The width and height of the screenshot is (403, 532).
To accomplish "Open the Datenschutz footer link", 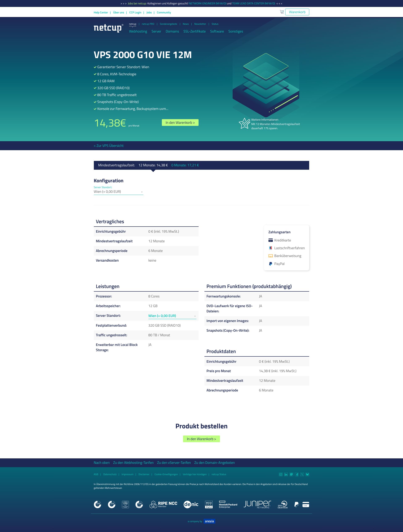I will click(110, 474).
